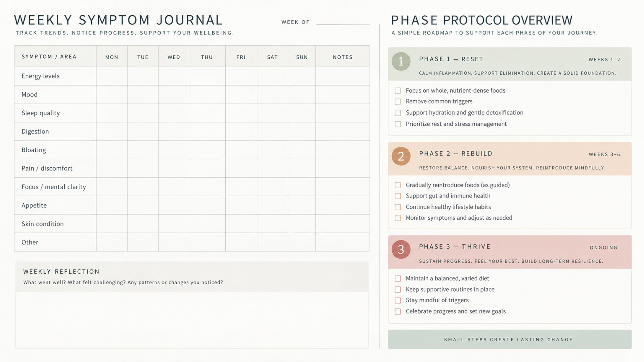The image size is (644, 362).
Task: Tick 'Prioritize rest and stress management'
Action: (398, 124)
